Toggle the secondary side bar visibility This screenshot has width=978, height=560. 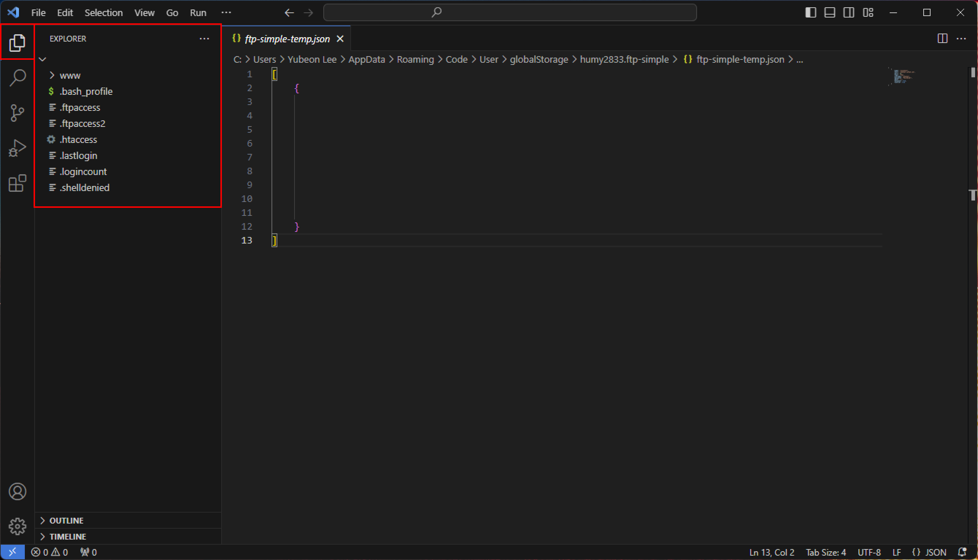point(849,13)
